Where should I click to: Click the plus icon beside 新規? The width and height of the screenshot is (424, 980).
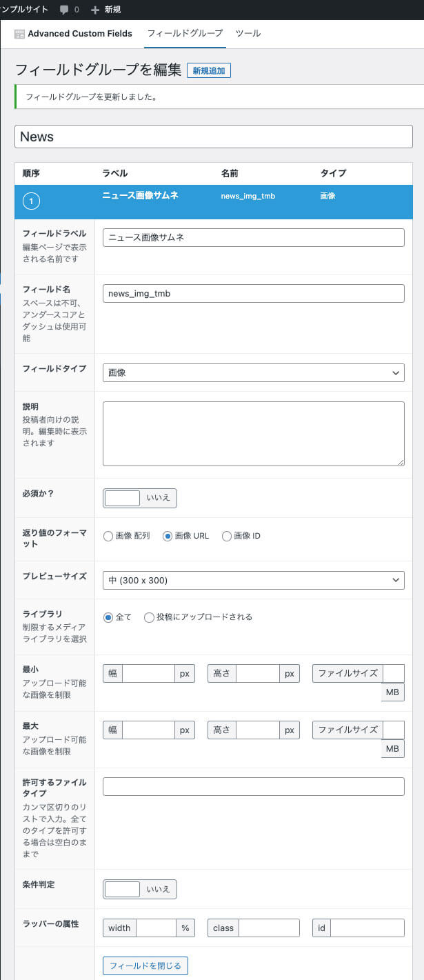(x=95, y=10)
